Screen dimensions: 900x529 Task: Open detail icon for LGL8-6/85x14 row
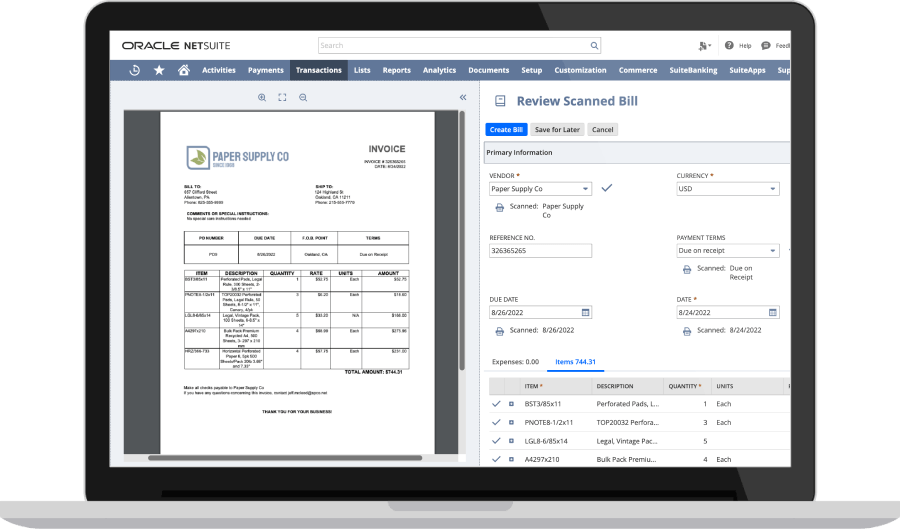pyautogui.click(x=511, y=441)
